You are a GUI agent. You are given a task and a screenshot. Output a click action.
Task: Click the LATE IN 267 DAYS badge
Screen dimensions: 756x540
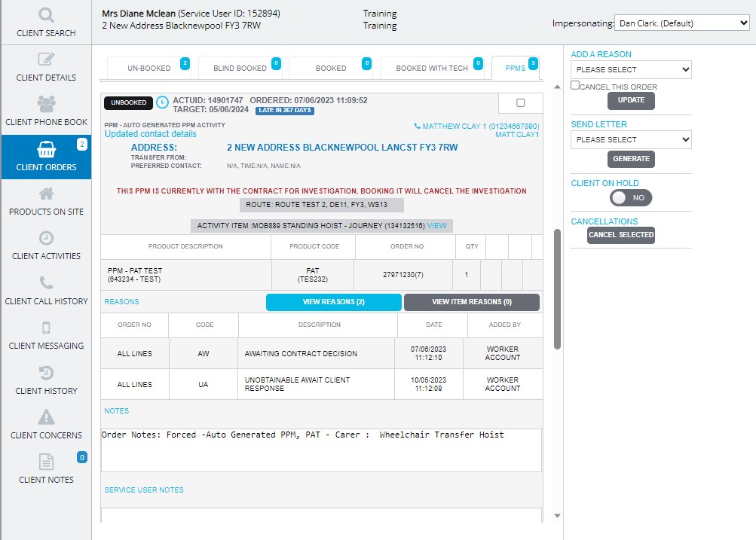(x=284, y=110)
